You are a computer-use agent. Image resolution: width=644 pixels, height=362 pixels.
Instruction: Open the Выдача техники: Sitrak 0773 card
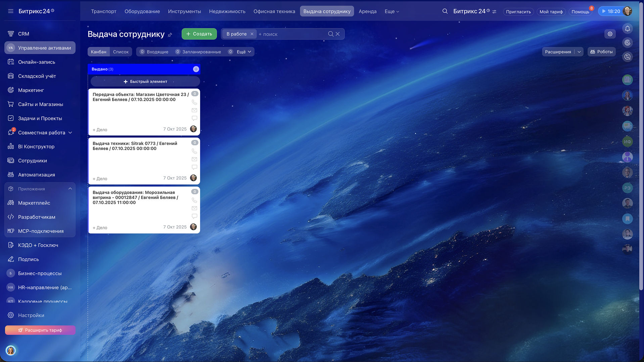[x=135, y=146]
